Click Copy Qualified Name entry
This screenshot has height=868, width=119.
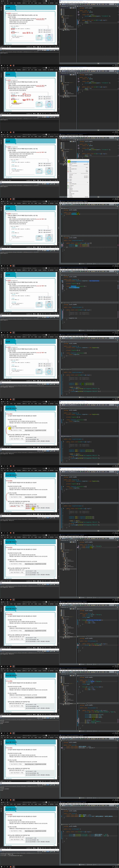pos(73,169)
